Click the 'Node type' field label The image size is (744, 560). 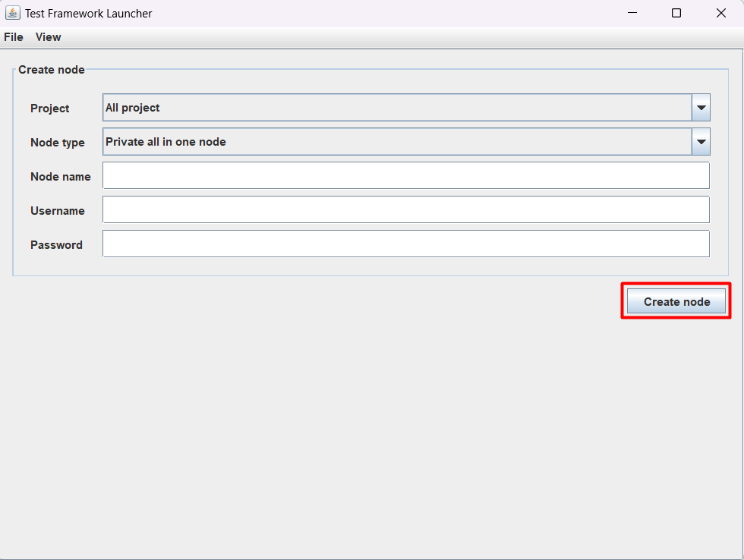[x=58, y=143]
